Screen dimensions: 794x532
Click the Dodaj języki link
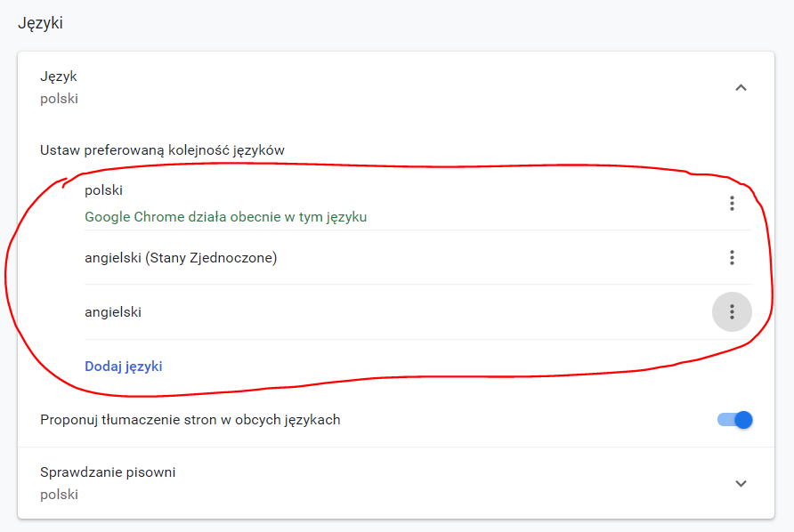124,366
